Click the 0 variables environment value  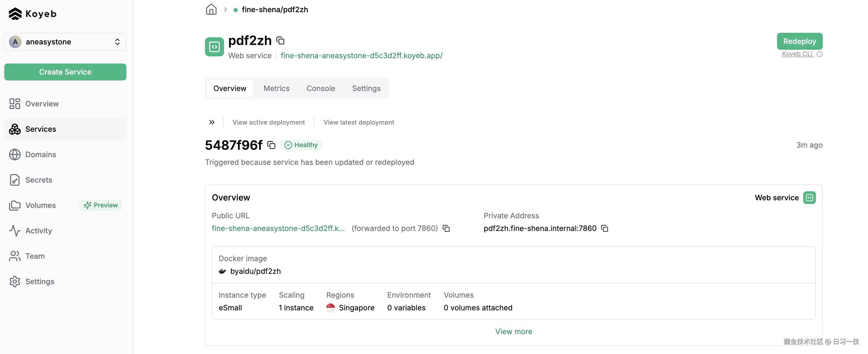406,308
